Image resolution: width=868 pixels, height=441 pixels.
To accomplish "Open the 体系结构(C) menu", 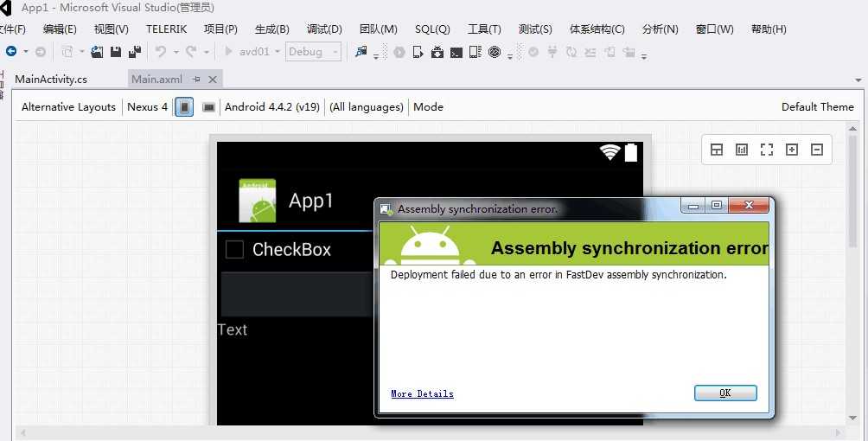I will pos(597,29).
